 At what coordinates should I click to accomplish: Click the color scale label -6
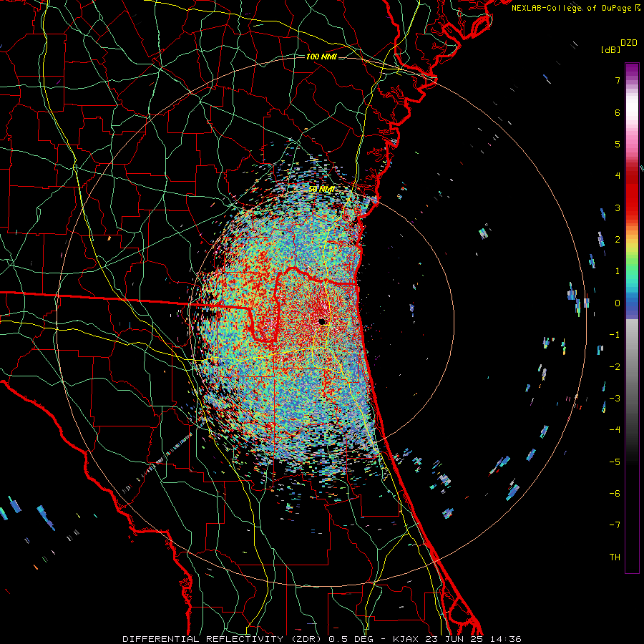(615, 494)
